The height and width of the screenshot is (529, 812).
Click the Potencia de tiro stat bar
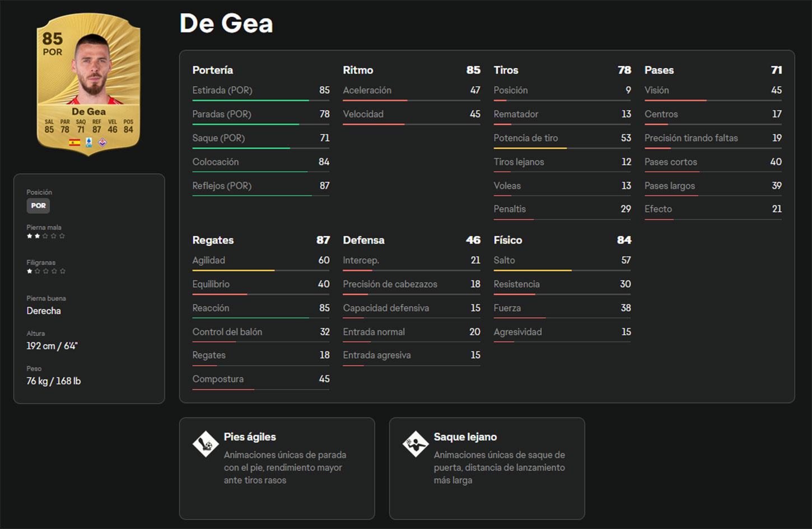point(562,148)
